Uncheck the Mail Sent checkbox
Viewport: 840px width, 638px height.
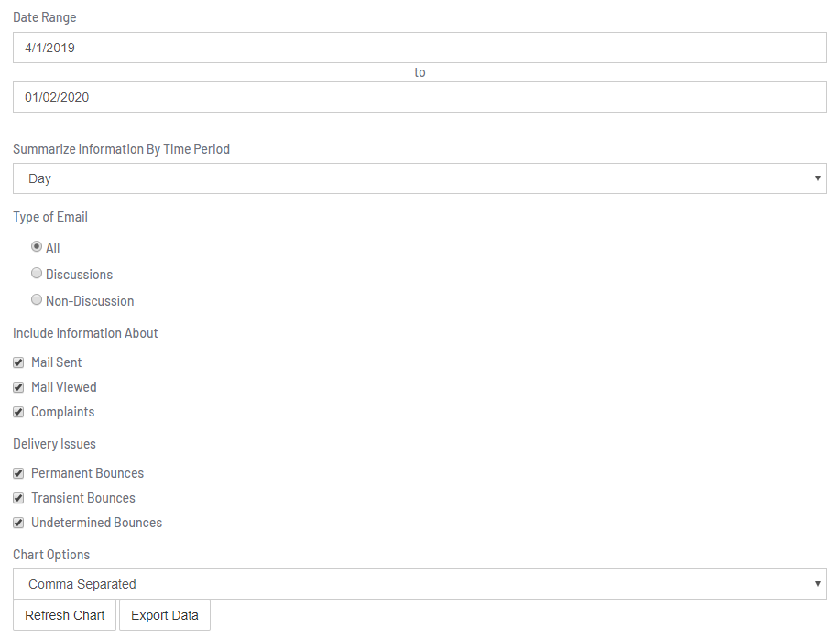pyautogui.click(x=18, y=362)
